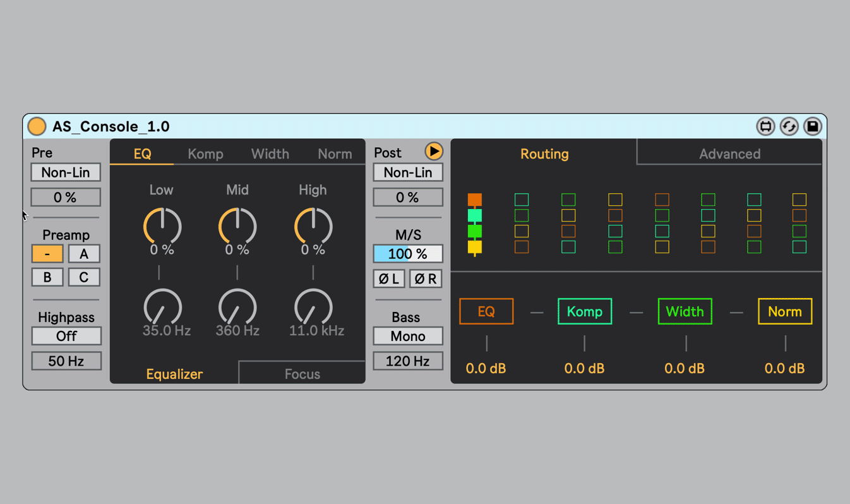Switch to the Komp tab

pos(205,154)
